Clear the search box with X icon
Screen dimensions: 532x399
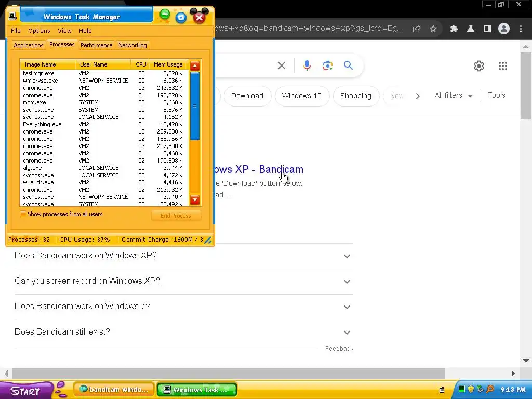click(282, 65)
